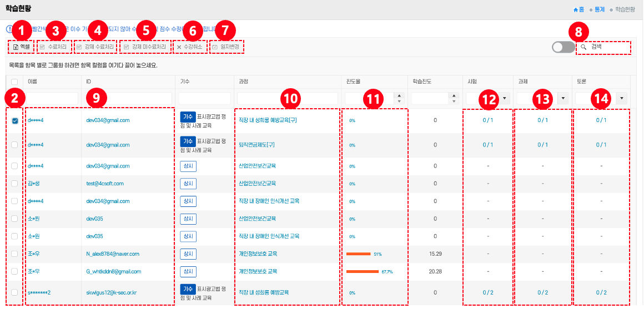Click the 홈 icon in breadcrumb
The image size is (644, 314).
576,9
